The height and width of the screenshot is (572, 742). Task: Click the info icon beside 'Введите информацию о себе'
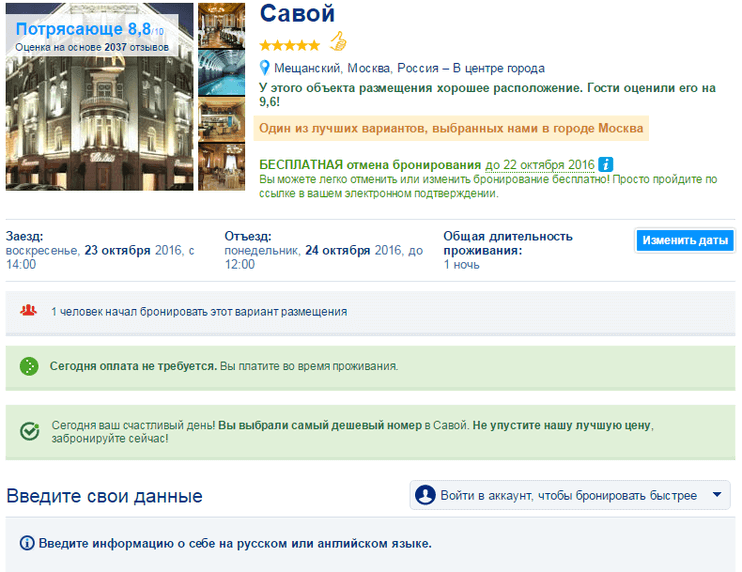28,543
